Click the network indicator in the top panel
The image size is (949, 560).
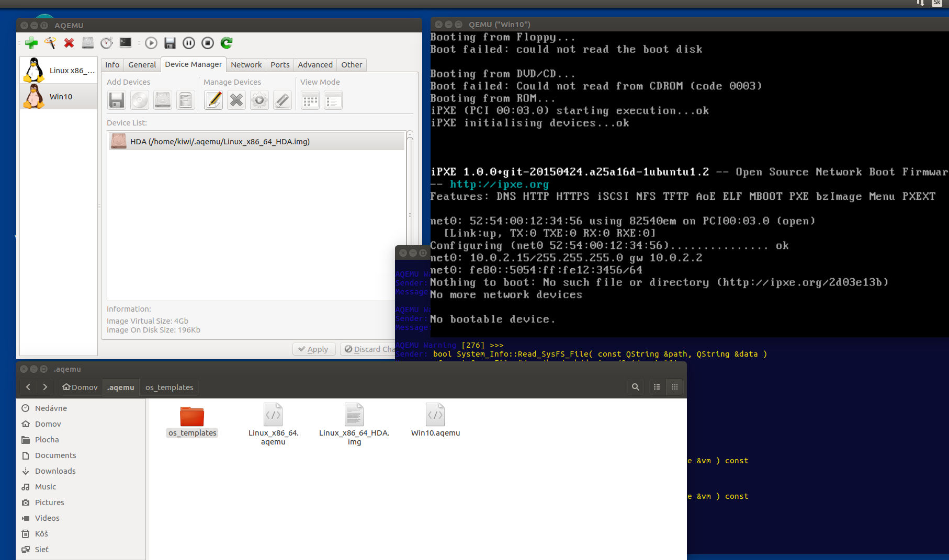point(920,3)
